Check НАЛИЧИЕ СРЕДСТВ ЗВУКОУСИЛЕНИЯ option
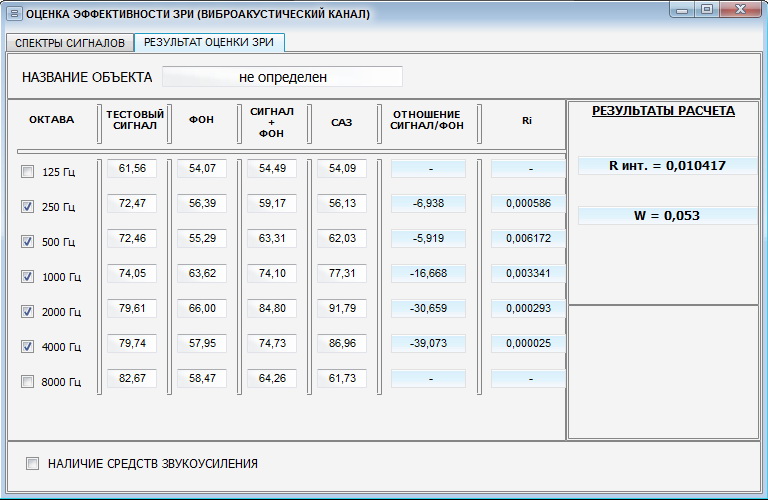Image resolution: width=768 pixels, height=500 pixels. click(33, 464)
